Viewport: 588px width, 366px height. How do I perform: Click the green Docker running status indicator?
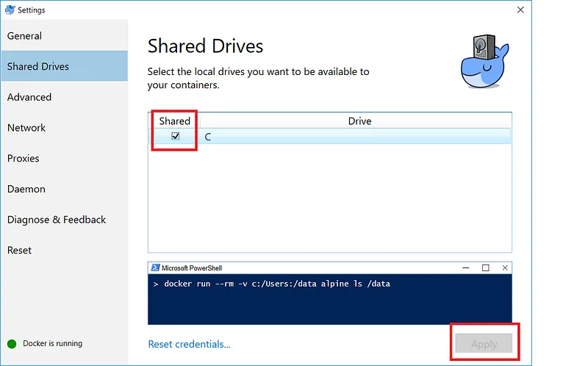pos(12,344)
